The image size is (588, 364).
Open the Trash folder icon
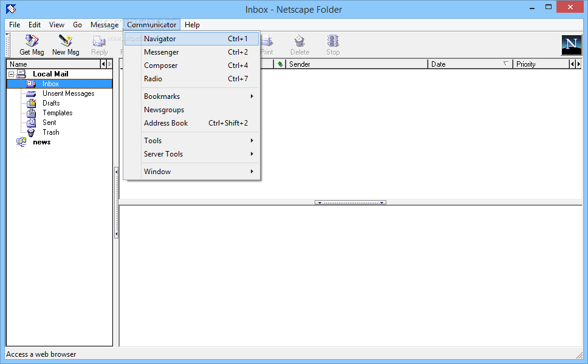[32, 132]
